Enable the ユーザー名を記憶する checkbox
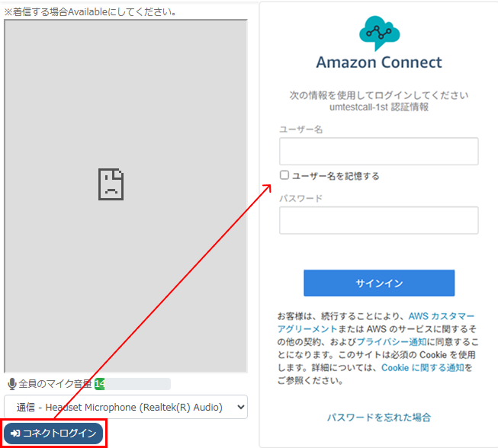The height and width of the screenshot is (448, 498). coord(284,175)
